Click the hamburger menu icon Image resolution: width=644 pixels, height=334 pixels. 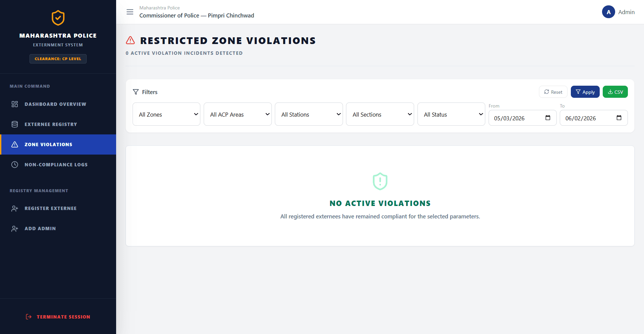point(130,12)
